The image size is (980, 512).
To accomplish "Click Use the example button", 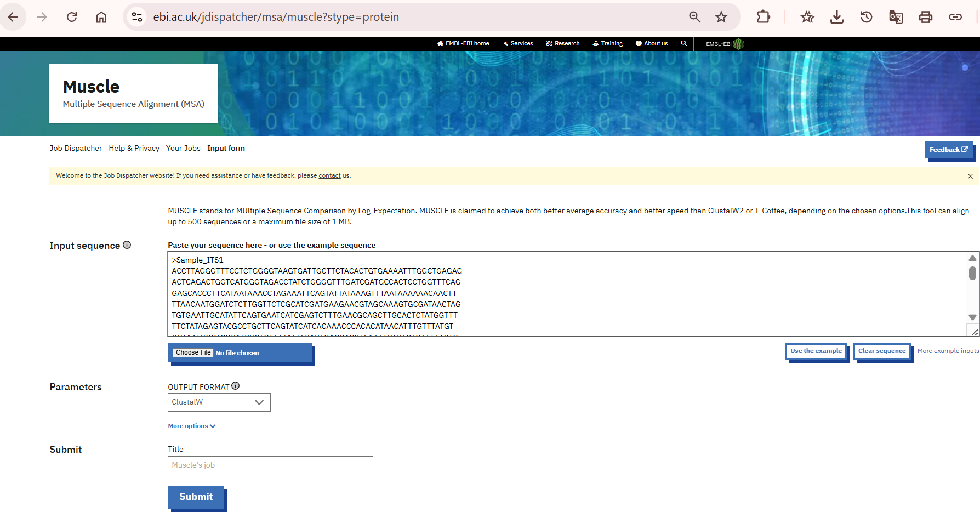I will (816, 351).
